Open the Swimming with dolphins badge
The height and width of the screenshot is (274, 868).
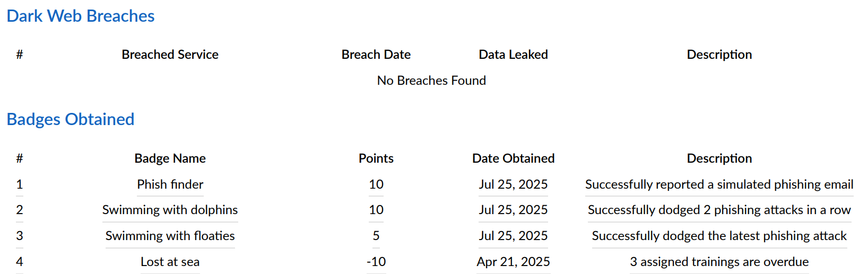click(170, 210)
